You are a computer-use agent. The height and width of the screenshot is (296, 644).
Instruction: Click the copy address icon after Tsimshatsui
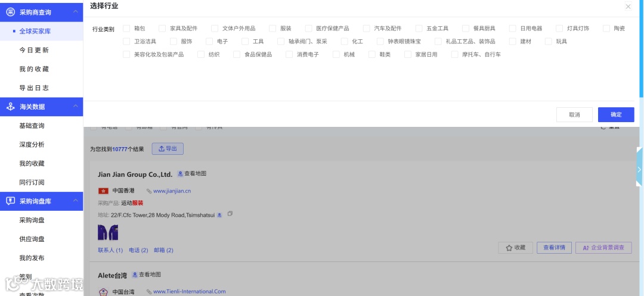230,214
